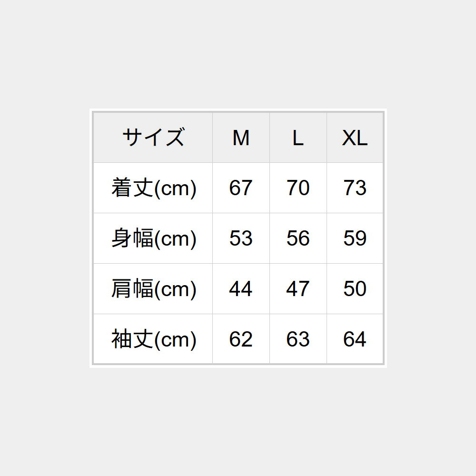The image size is (476, 476).
Task: Click the 身幅(cm) row label
Action: [x=153, y=238]
